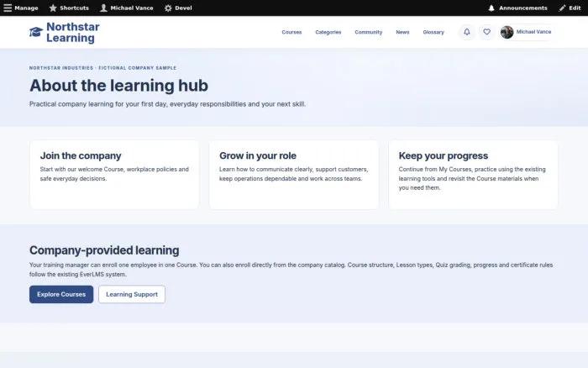588x368 pixels.
Task: Go to Northstar Learning home link
Action: click(x=73, y=32)
